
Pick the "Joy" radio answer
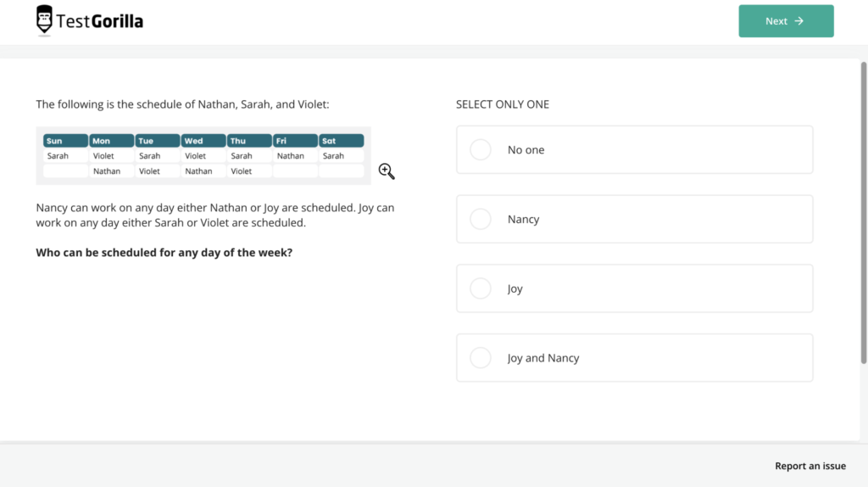pyautogui.click(x=481, y=288)
